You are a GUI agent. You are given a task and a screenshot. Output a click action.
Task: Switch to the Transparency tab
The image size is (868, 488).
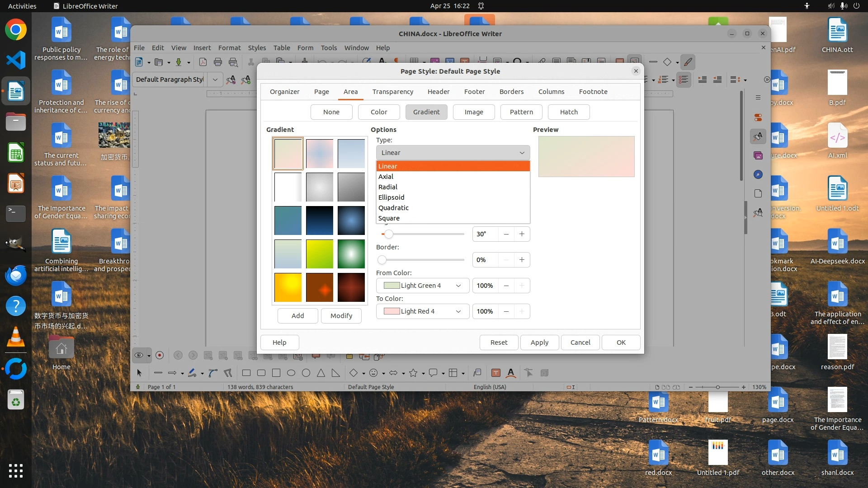point(392,92)
